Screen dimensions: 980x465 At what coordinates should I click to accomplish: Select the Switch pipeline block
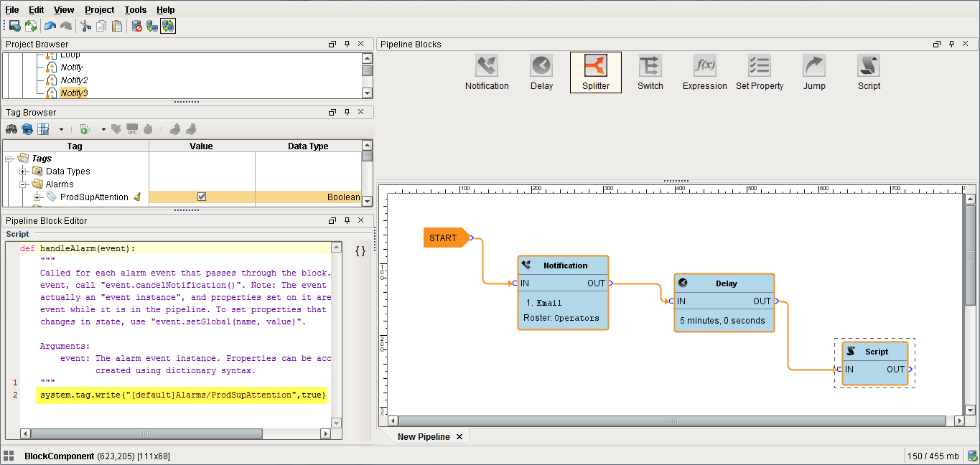[650, 72]
